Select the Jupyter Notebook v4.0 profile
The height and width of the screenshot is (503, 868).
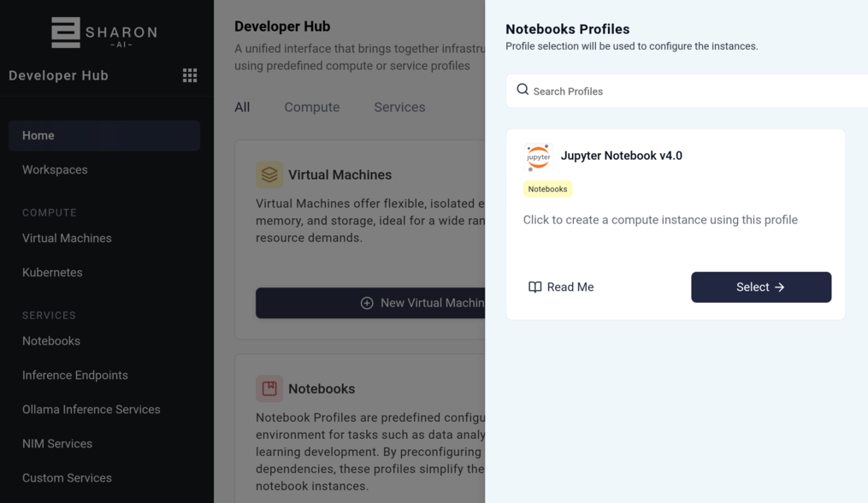pyautogui.click(x=761, y=287)
